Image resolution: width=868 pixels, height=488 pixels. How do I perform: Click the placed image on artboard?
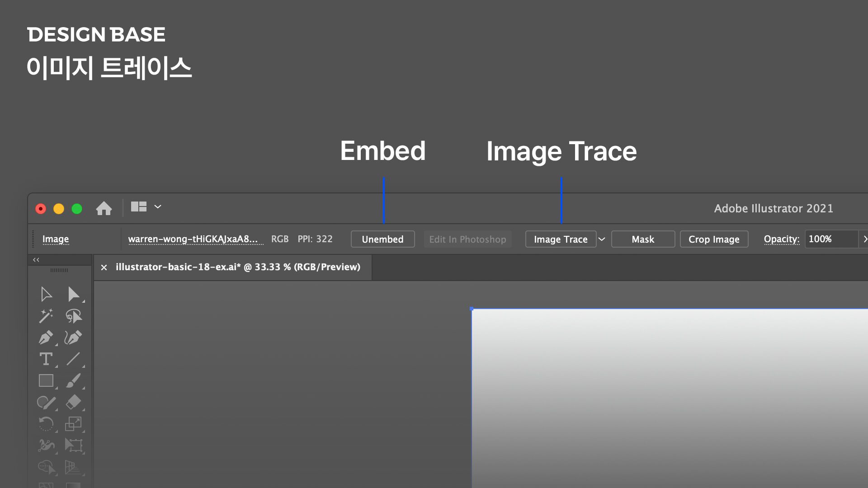coord(669,398)
